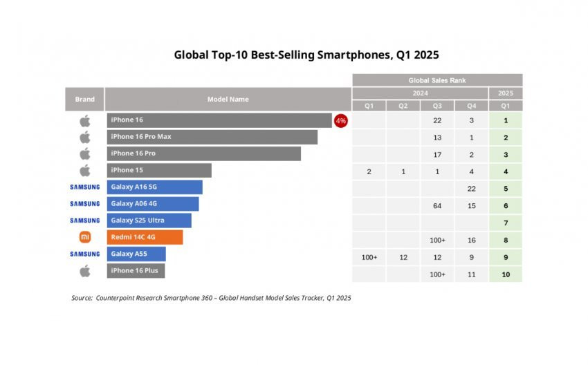
Task: Click the red 4% badge on iPhone 16
Action: tap(340, 120)
